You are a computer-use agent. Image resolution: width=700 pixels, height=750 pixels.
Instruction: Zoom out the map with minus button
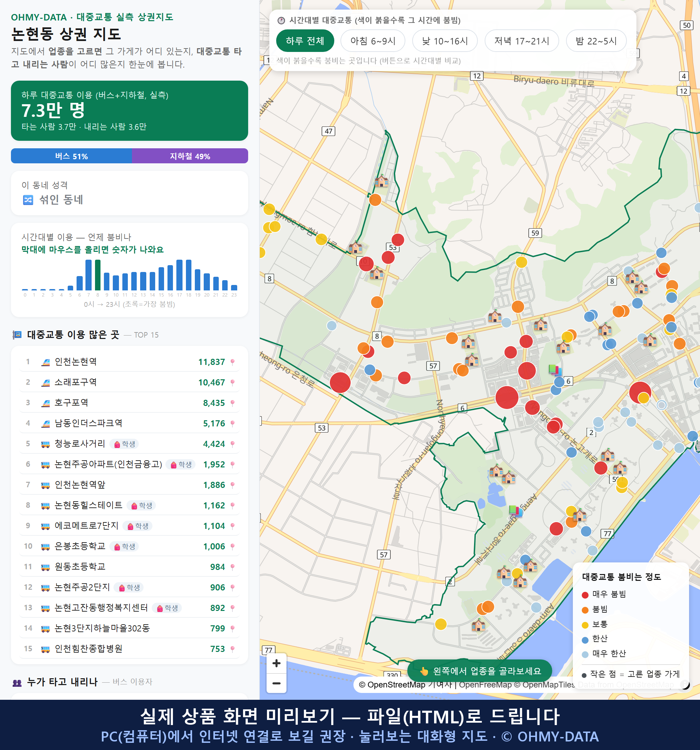[276, 683]
